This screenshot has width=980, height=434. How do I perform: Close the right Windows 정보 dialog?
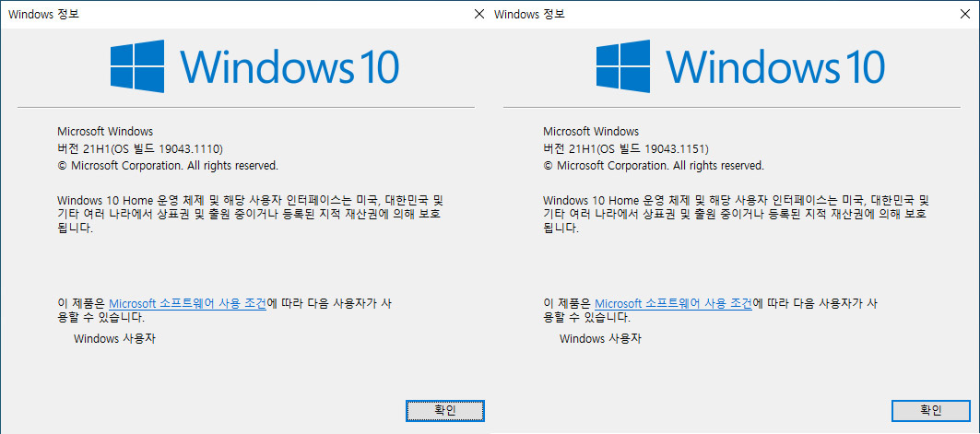[965, 15]
